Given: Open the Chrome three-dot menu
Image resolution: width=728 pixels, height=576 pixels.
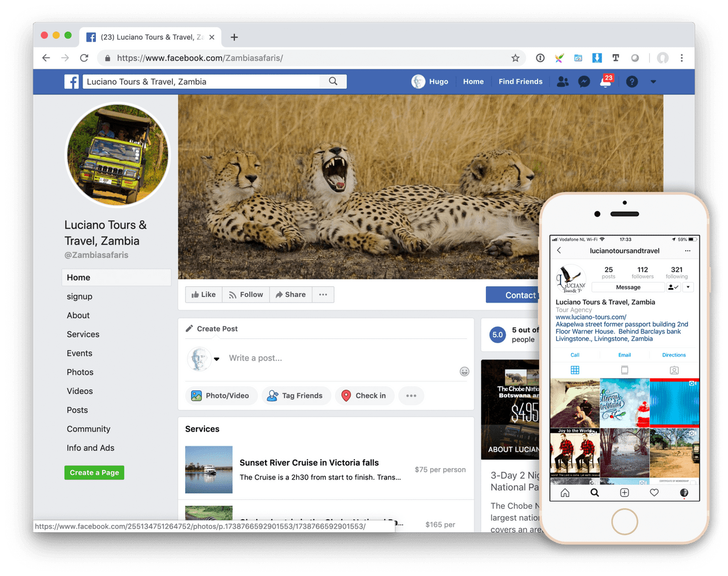Looking at the screenshot, I should click(682, 58).
